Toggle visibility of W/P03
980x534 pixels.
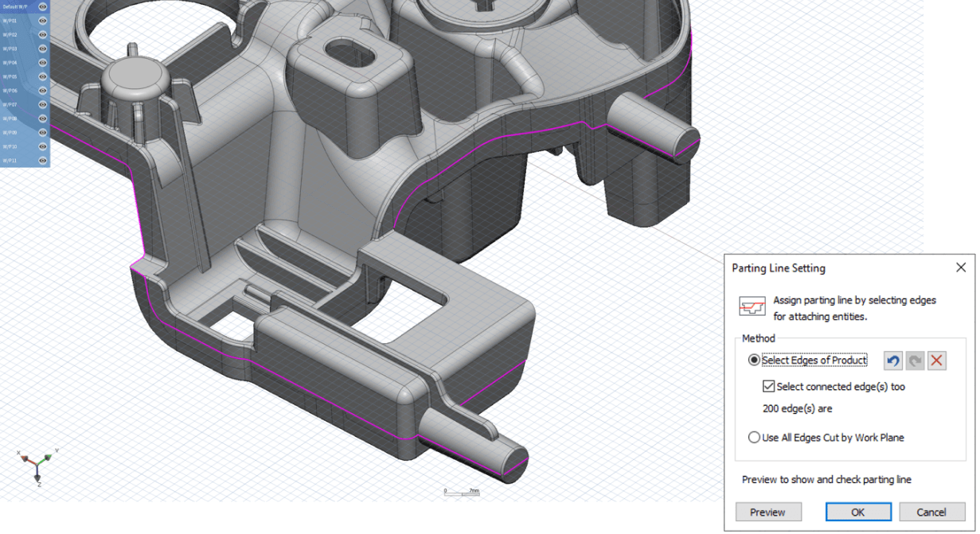(x=42, y=49)
